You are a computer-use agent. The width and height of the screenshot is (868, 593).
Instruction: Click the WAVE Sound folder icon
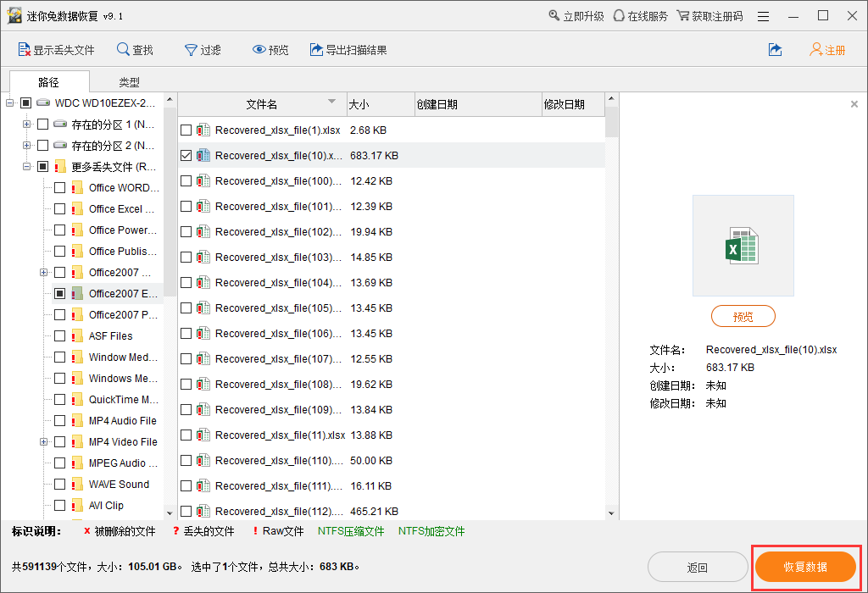(77, 485)
